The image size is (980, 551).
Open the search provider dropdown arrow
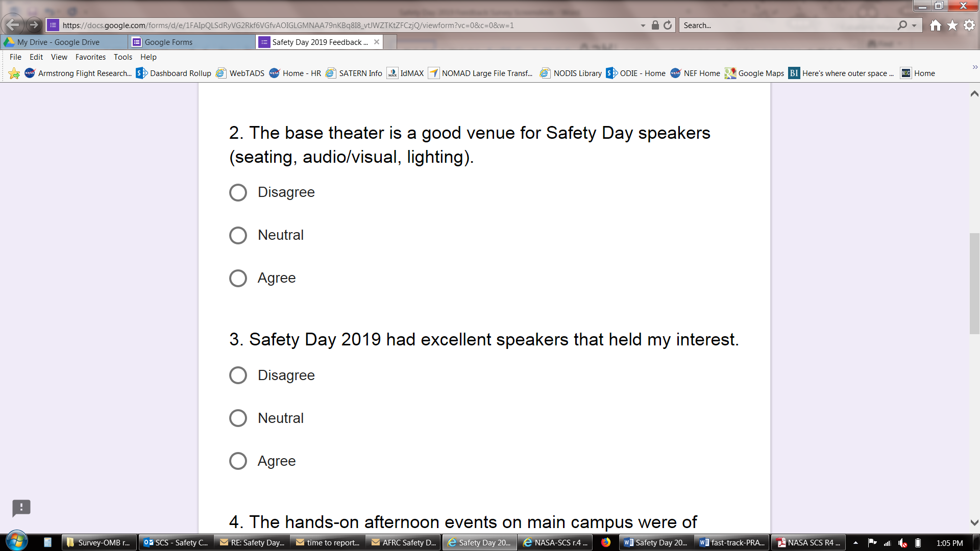click(x=914, y=26)
